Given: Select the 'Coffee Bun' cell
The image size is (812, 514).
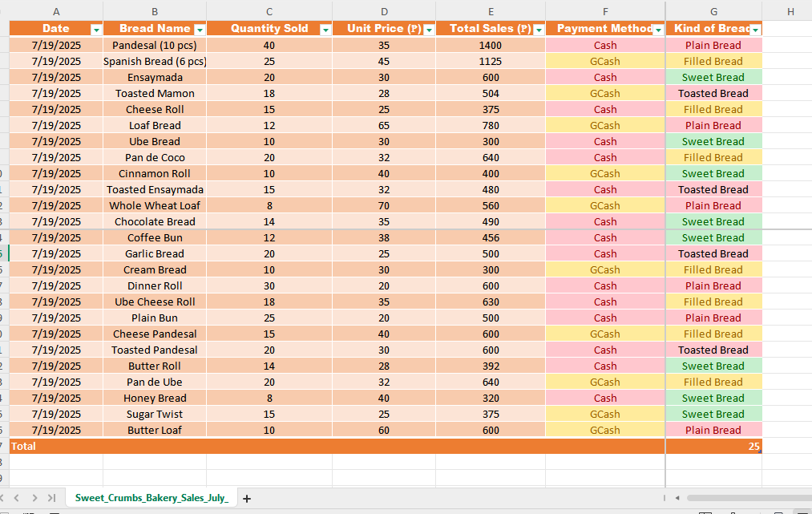Looking at the screenshot, I should coord(155,238).
